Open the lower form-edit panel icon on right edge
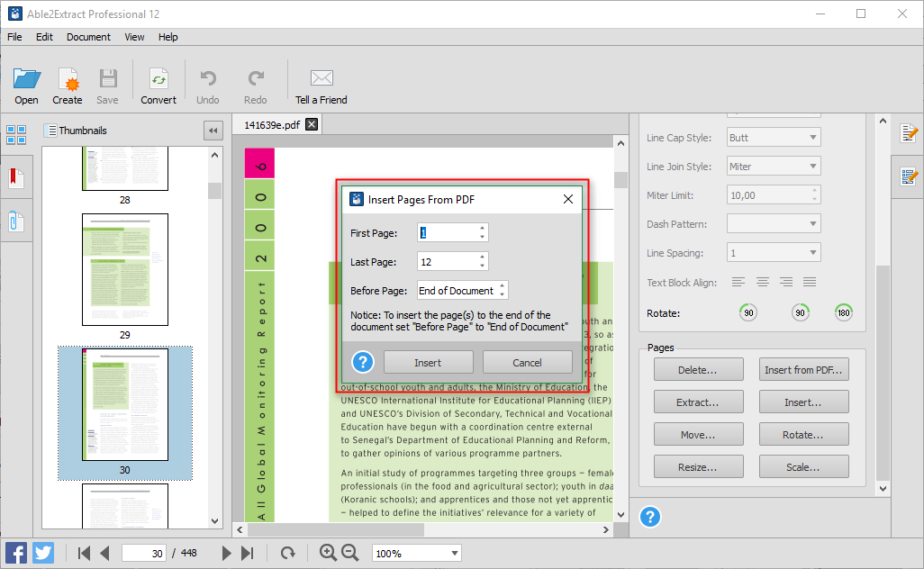Screen dimensions: 924x569 pos(909,176)
